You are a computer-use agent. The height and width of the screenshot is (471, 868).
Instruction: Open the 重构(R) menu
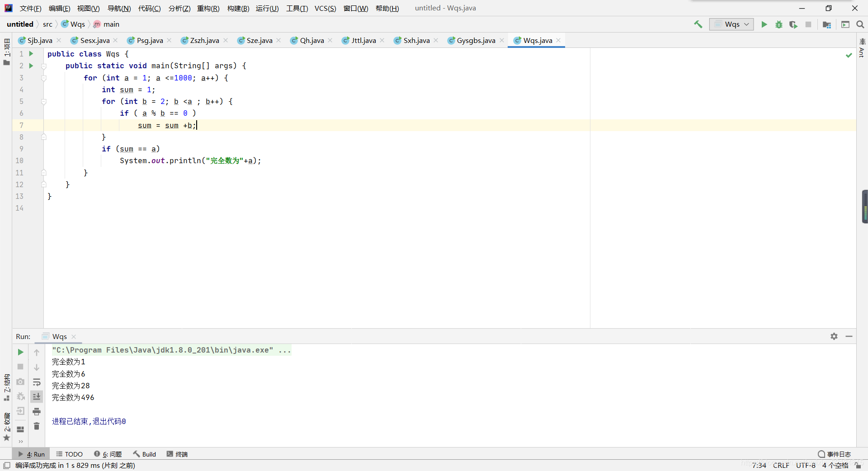tap(208, 8)
